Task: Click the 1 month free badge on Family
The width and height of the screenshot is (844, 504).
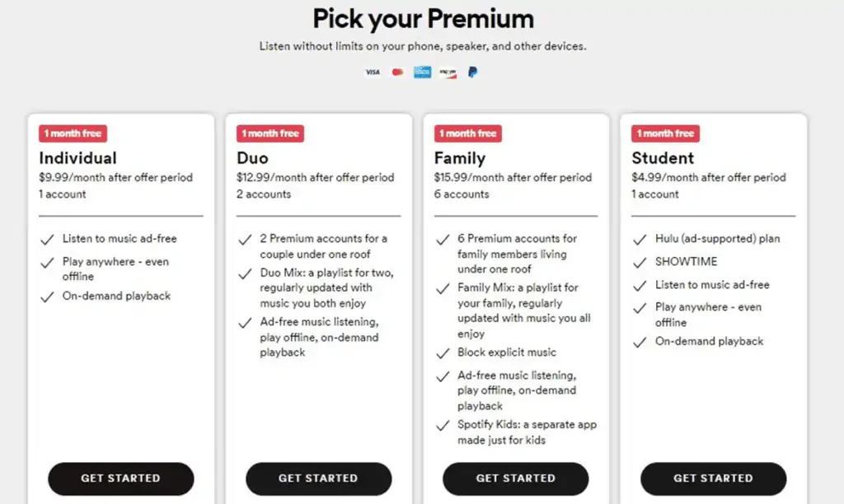Action: point(467,133)
